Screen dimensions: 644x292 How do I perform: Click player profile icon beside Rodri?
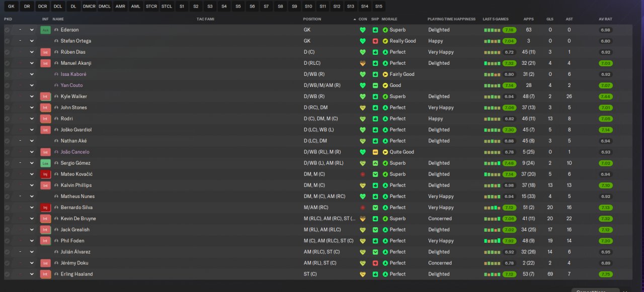[56, 119]
